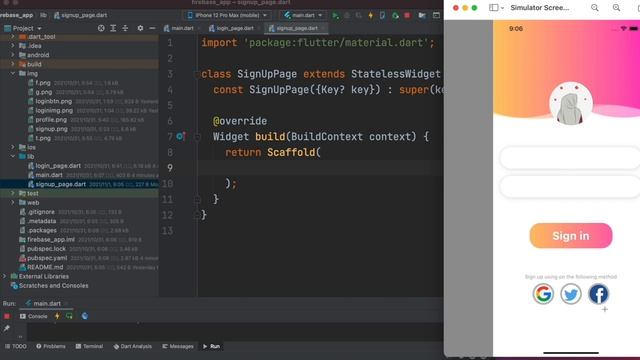This screenshot has width=640, height=360.
Task: Expand the android folder
Action: 13,55
